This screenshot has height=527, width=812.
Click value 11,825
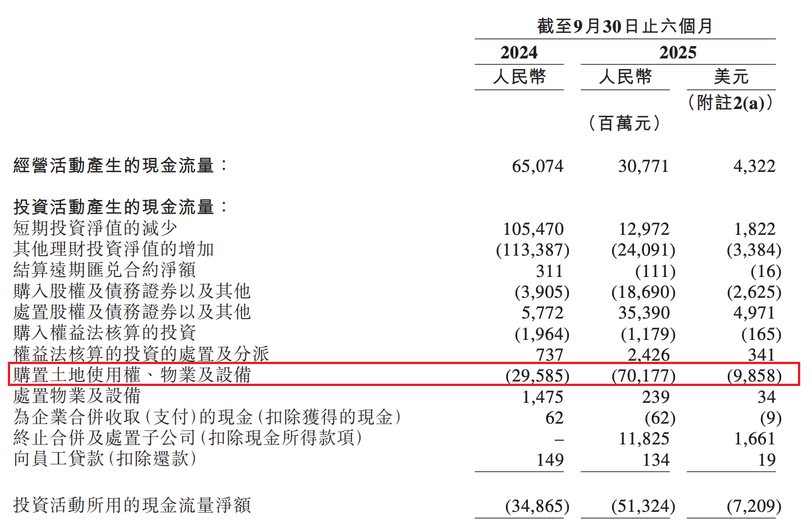(x=644, y=439)
